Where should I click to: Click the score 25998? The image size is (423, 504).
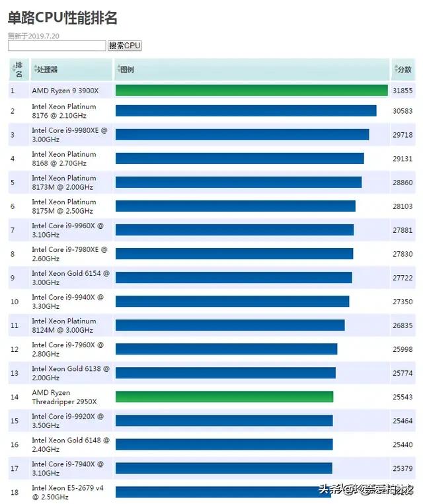click(403, 349)
